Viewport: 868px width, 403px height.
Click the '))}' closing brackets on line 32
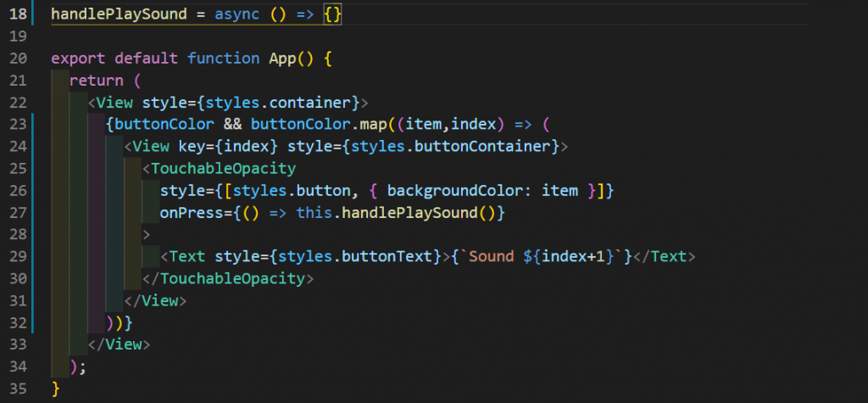pyautogui.click(x=119, y=322)
